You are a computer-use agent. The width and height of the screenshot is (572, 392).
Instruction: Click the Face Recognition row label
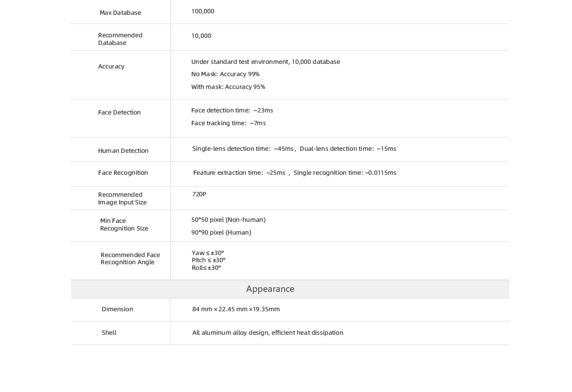pos(123,173)
